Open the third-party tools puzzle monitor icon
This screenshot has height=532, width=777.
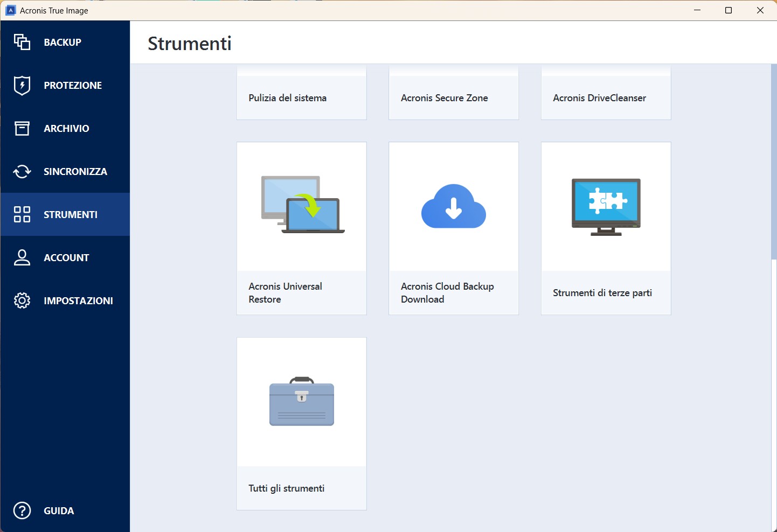[606, 207]
